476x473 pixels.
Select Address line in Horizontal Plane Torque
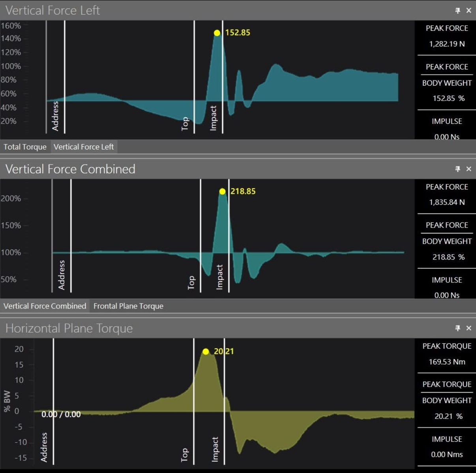click(x=54, y=401)
